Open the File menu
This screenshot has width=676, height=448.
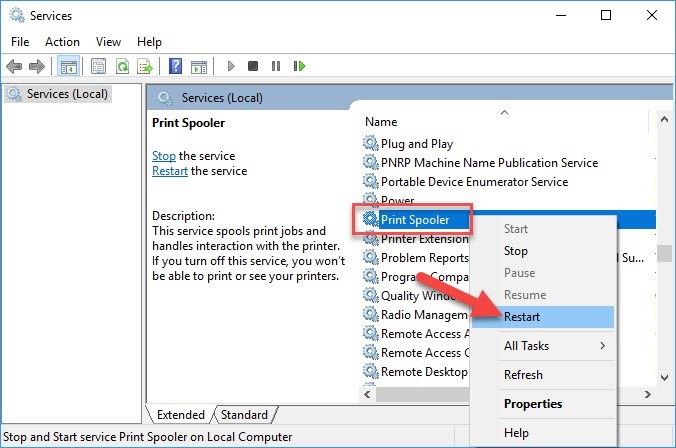click(x=20, y=42)
